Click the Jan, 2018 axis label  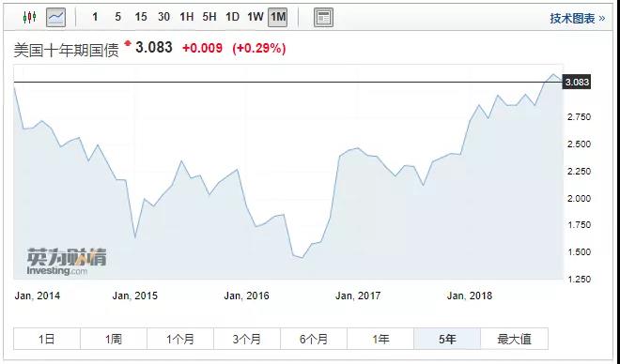pos(470,296)
